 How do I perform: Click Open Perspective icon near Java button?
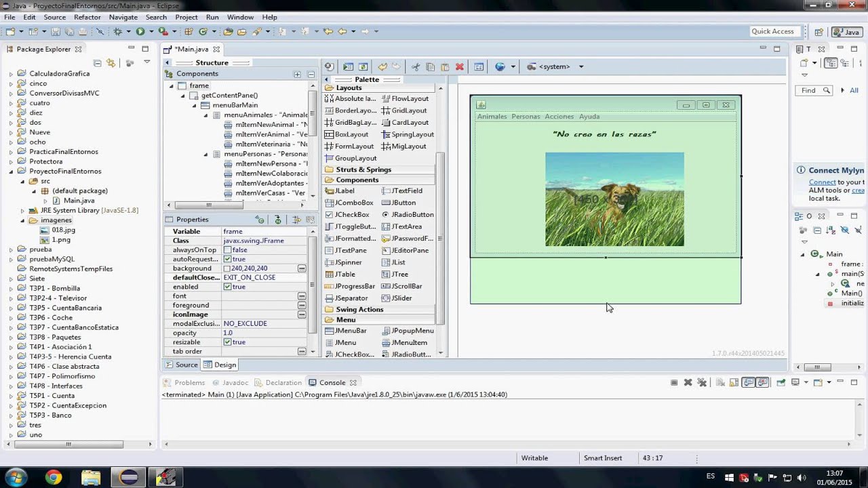818,31
